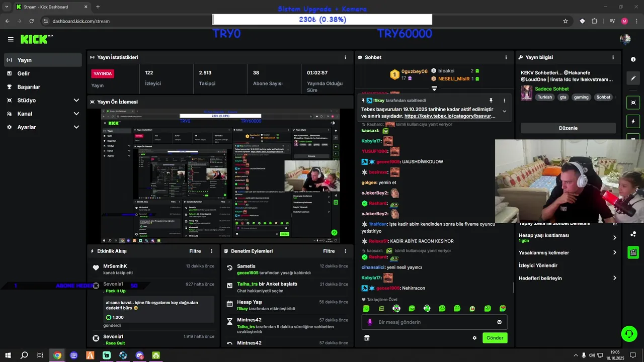
Task: Click the 230₺ donation goal progress bar
Action: pos(322,20)
